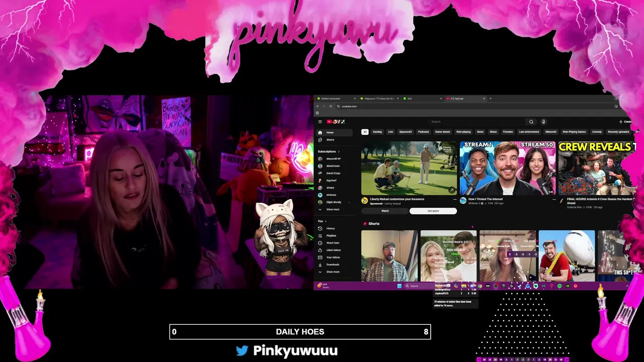
Task: Open the CREW REVEALS video thumbnail
Action: coord(597,168)
